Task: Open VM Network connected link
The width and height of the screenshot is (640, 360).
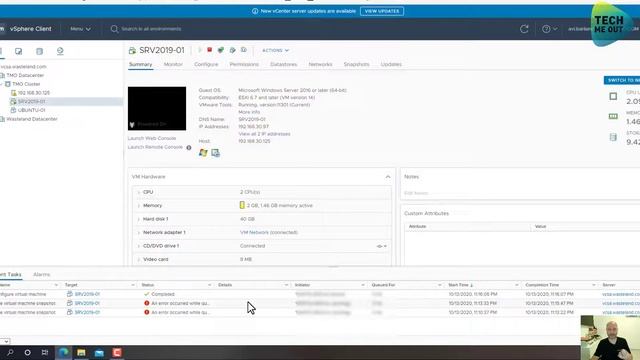Action: coord(269,232)
